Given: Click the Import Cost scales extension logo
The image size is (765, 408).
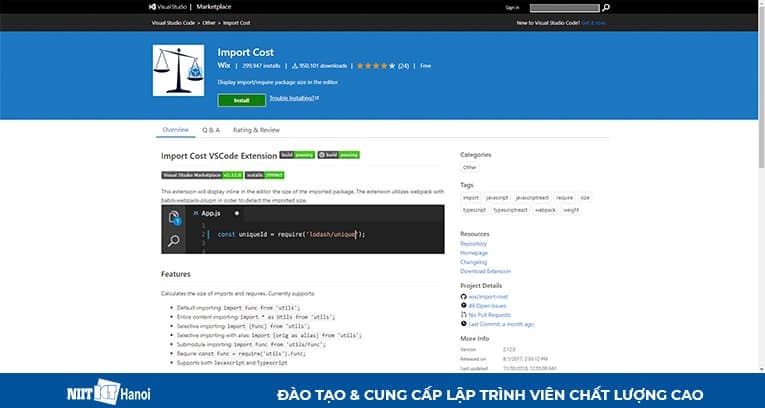Looking at the screenshot, I should [178, 70].
